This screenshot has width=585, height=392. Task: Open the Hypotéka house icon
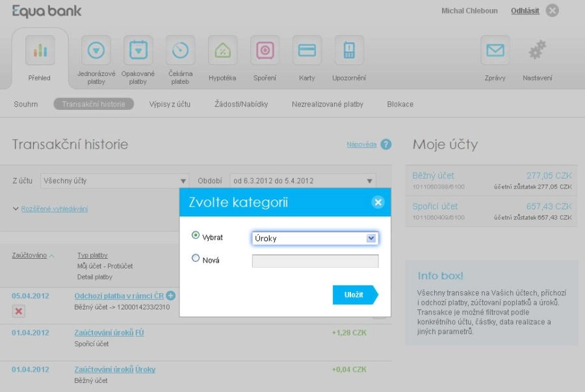pyautogui.click(x=222, y=51)
